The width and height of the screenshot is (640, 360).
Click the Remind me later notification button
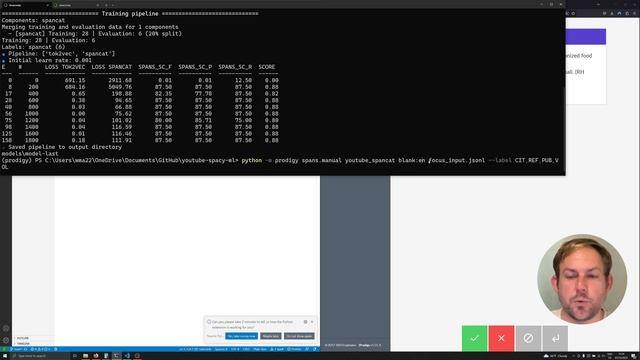click(x=271, y=336)
